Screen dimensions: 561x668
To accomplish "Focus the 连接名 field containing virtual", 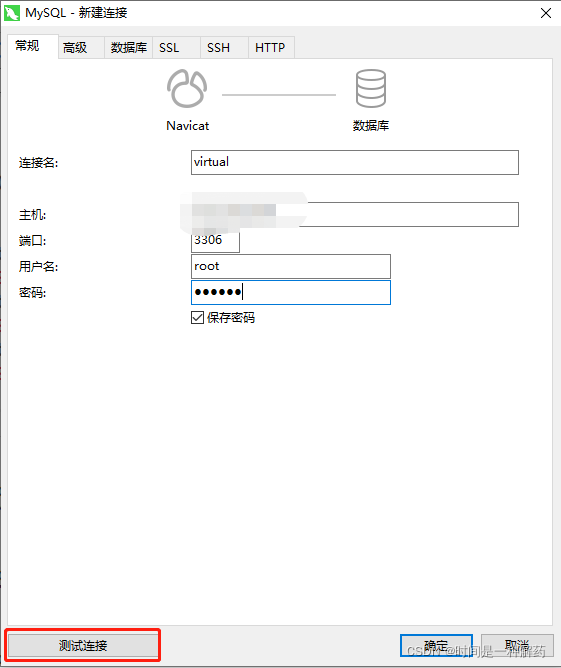I will pyautogui.click(x=355, y=162).
